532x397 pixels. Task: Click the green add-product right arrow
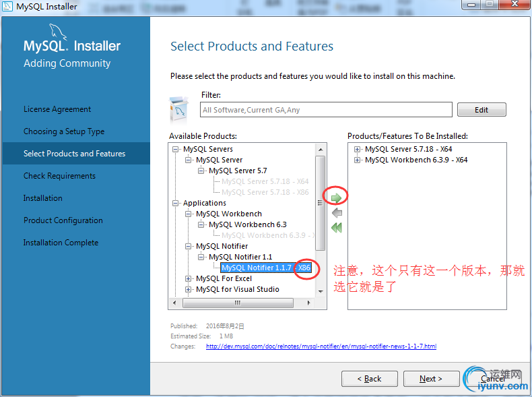point(336,197)
